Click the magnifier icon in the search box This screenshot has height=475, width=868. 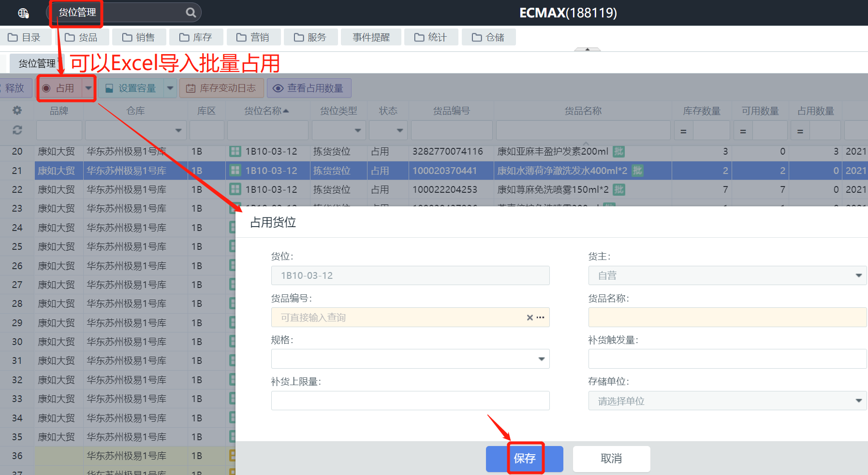coord(191,13)
